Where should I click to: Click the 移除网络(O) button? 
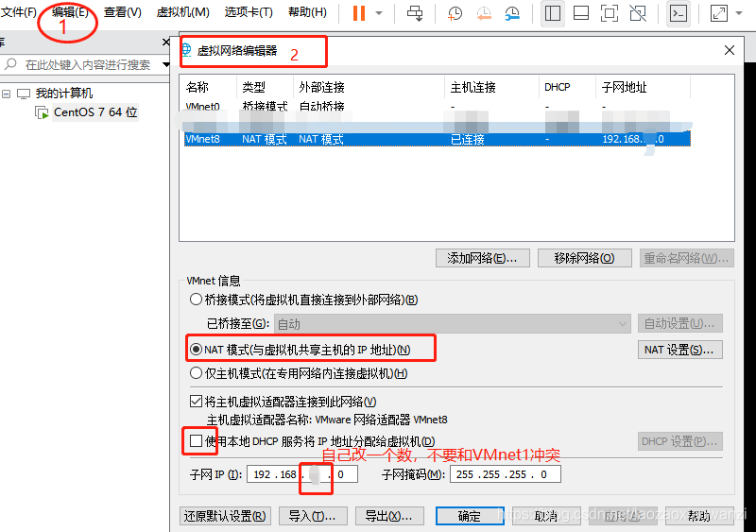584,258
